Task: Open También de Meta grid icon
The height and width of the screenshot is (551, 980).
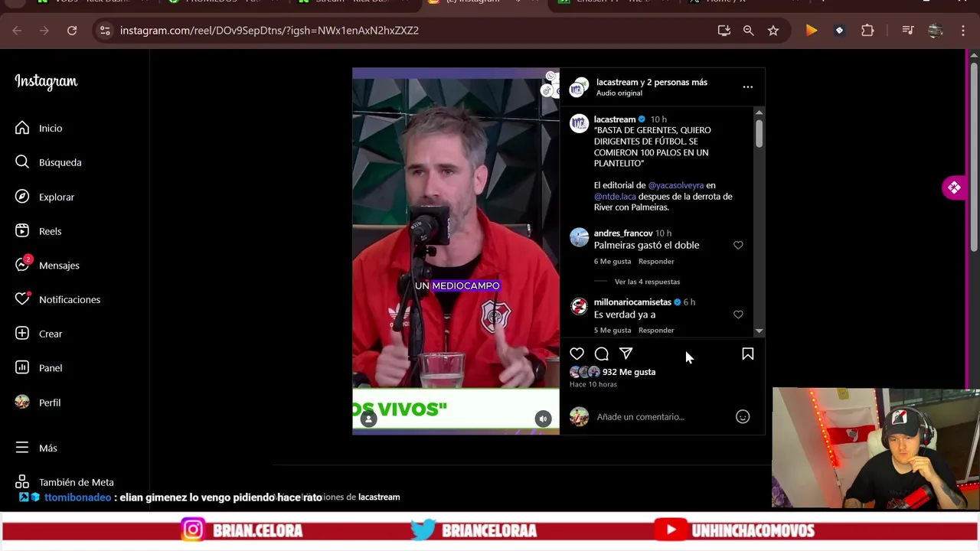Action: pos(22,482)
